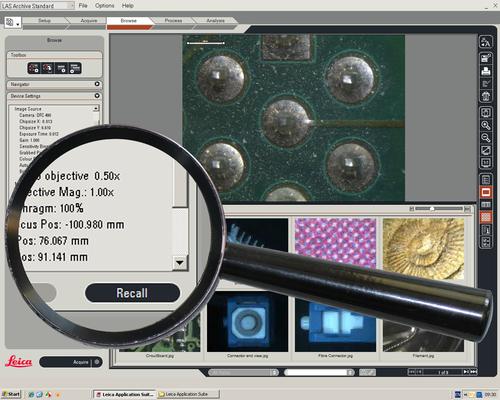The image size is (500, 400).
Task: Click the first quick launch icon beside Start
Action: tap(31, 394)
